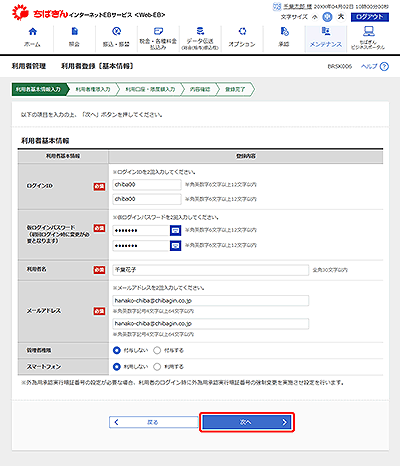Set font size to 大 large
The width and height of the screenshot is (400, 466).
[x=341, y=17]
